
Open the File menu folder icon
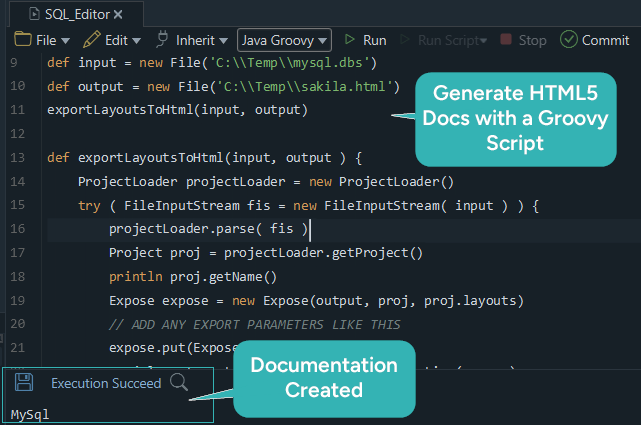coord(23,40)
